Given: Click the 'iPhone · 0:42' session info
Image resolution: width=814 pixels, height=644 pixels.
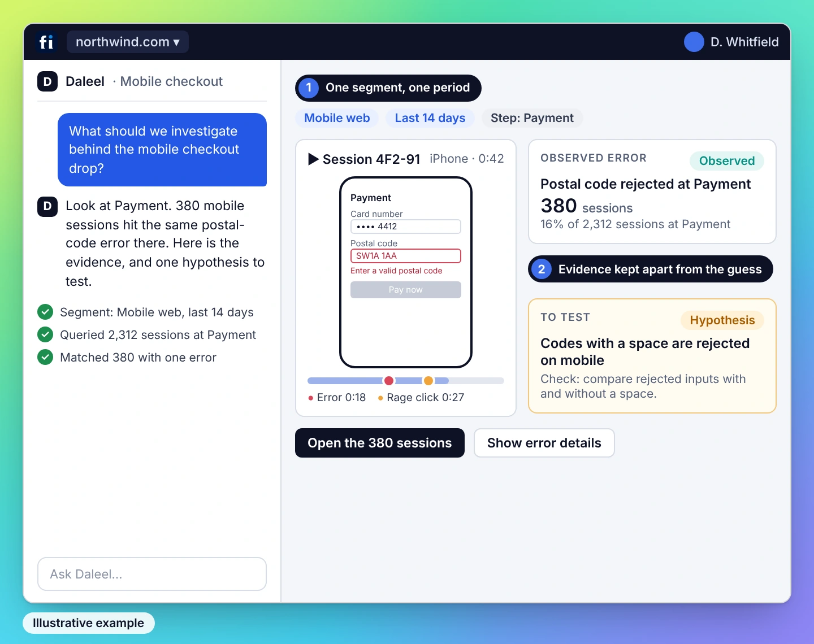Looking at the screenshot, I should pos(467,159).
